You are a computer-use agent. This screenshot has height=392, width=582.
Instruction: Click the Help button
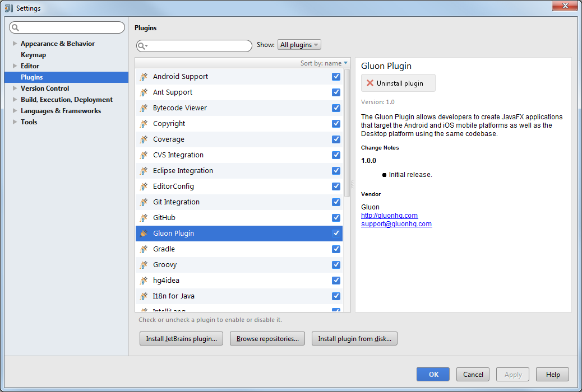(x=553, y=375)
